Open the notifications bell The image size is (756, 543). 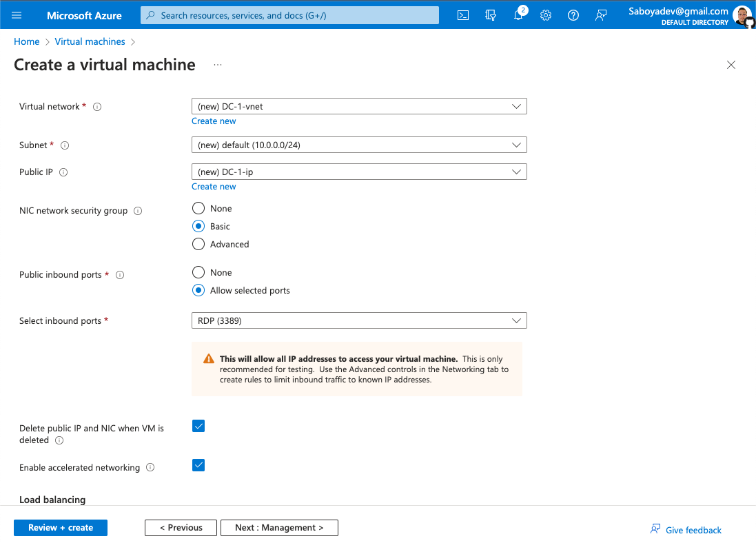pos(518,15)
